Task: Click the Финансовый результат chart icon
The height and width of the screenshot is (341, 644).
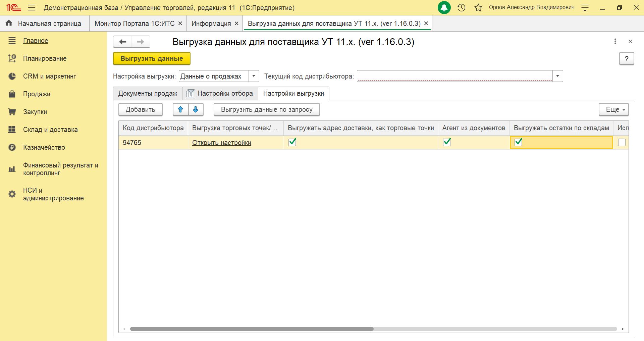Action: point(12,169)
